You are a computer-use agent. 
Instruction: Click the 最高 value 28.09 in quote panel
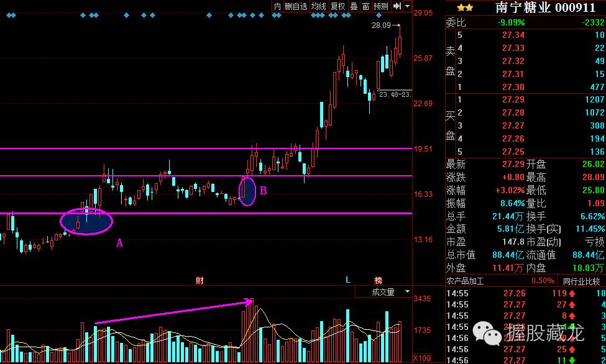(593, 178)
